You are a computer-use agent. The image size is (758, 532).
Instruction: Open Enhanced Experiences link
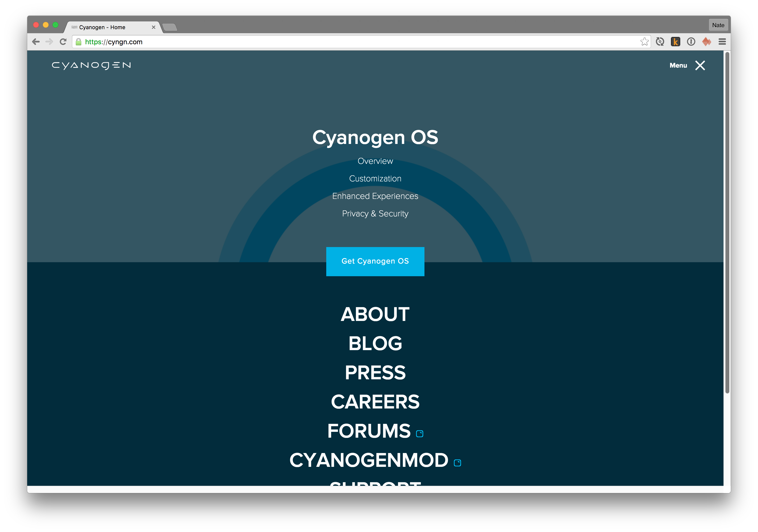pos(375,196)
